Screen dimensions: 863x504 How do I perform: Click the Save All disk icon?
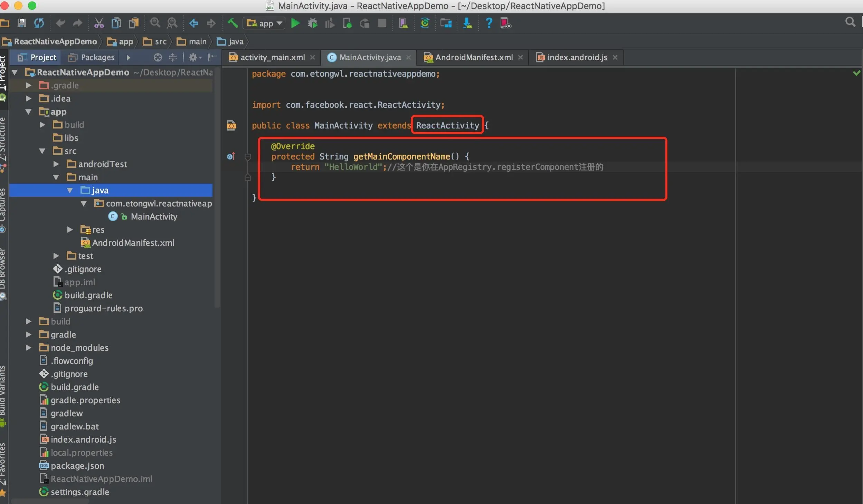[x=21, y=23]
